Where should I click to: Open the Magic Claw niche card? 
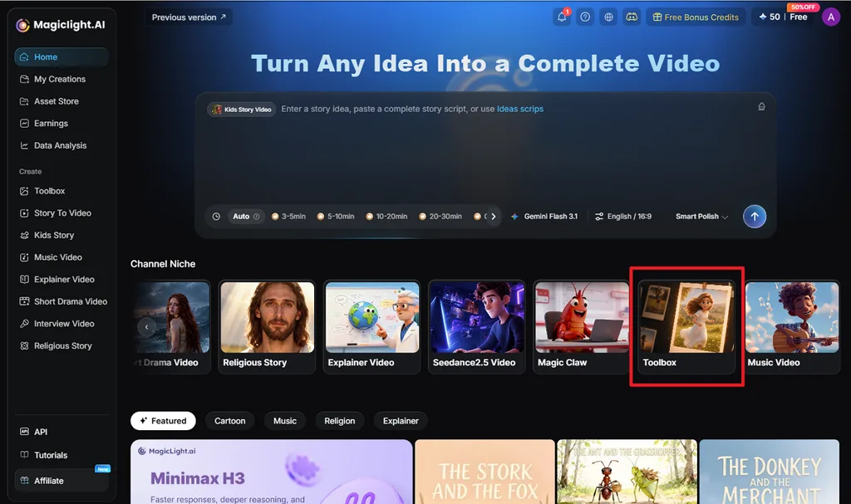click(x=581, y=326)
